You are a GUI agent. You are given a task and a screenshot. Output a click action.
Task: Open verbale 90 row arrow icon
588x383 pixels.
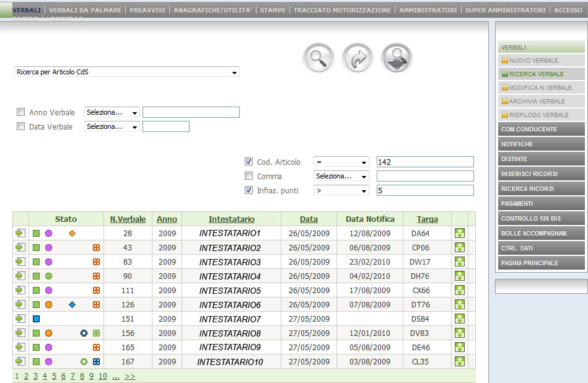click(20, 276)
